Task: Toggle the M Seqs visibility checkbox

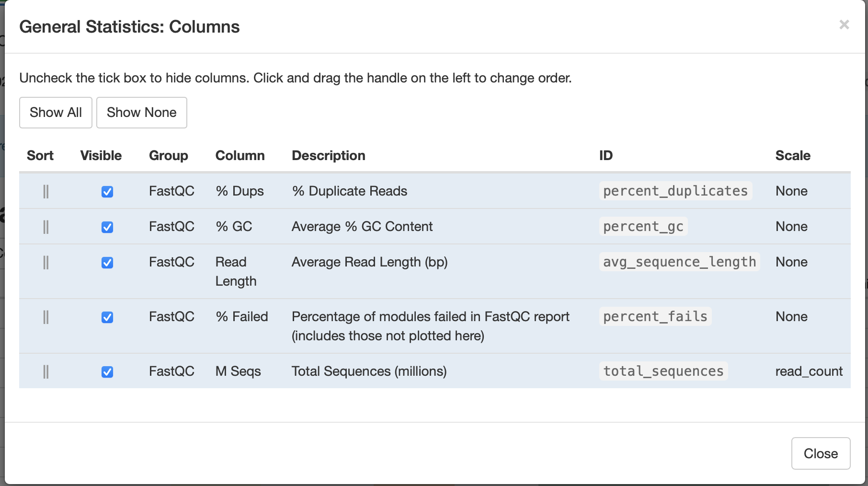Action: coord(107,372)
